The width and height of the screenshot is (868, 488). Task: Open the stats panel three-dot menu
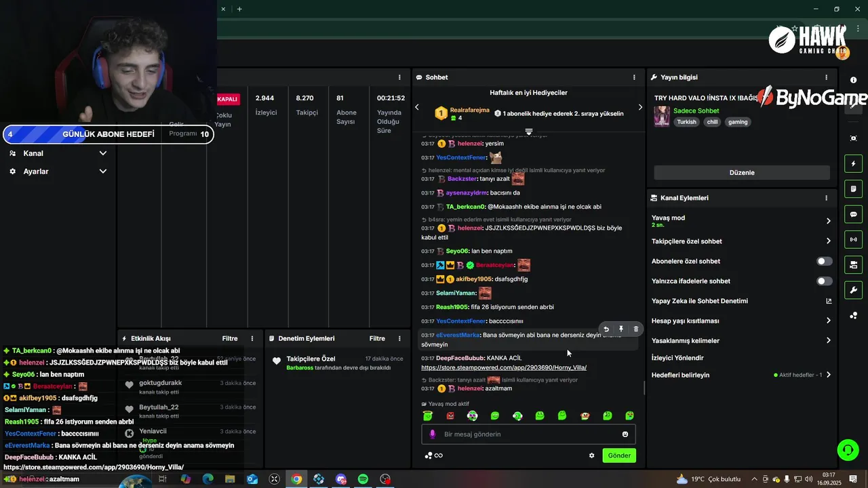tap(399, 77)
